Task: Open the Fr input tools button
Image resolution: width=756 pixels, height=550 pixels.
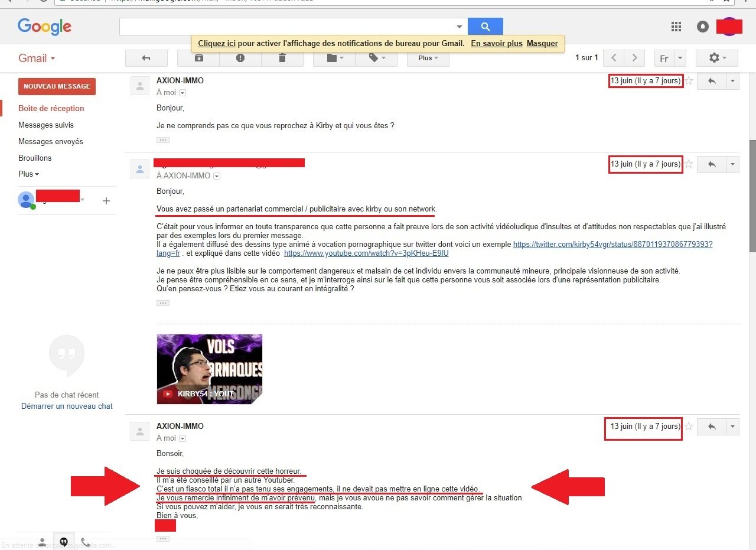Action: [664, 58]
